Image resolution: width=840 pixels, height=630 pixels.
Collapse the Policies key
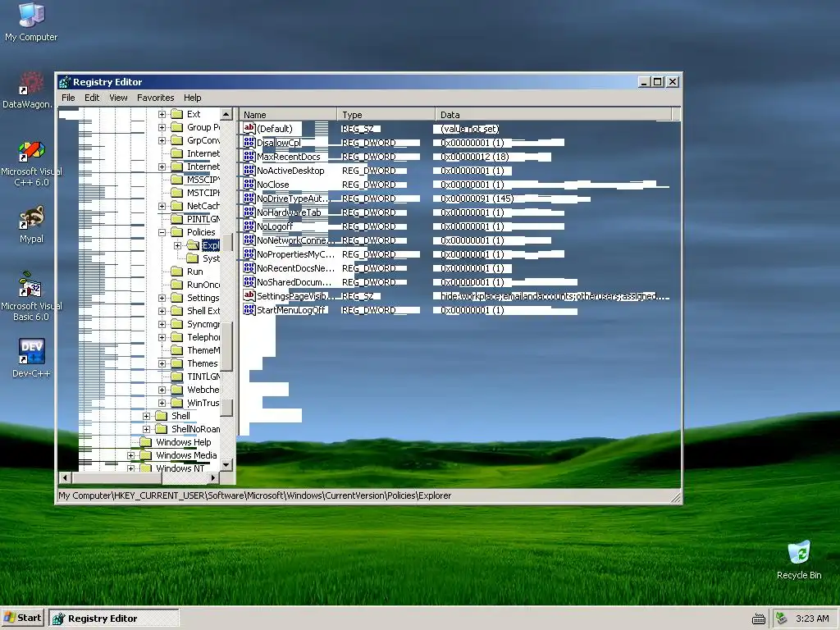click(x=162, y=232)
